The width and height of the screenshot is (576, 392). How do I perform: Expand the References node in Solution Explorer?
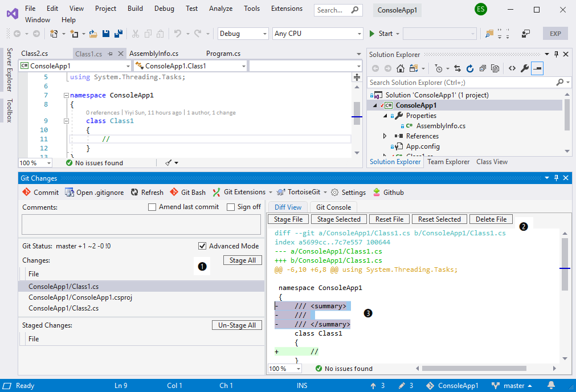[x=384, y=136]
